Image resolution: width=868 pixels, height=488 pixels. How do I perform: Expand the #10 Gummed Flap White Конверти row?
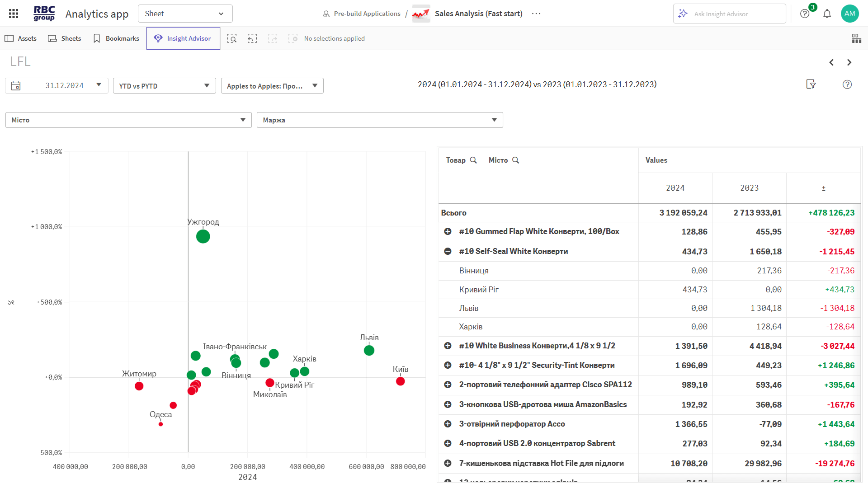coord(448,231)
